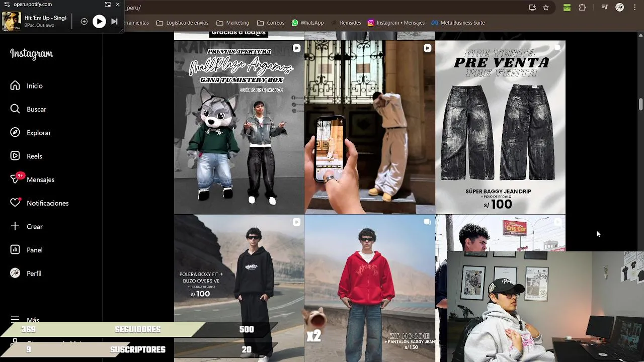Click the page vertical scrollbar thumb
Viewport: 644px width, 362px height.
[640, 104]
